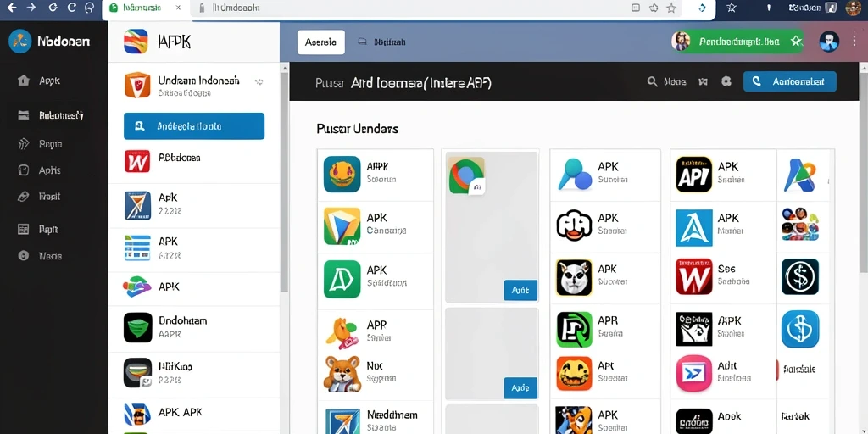Expand the Undaam Indonesia list header arrows

(x=259, y=82)
